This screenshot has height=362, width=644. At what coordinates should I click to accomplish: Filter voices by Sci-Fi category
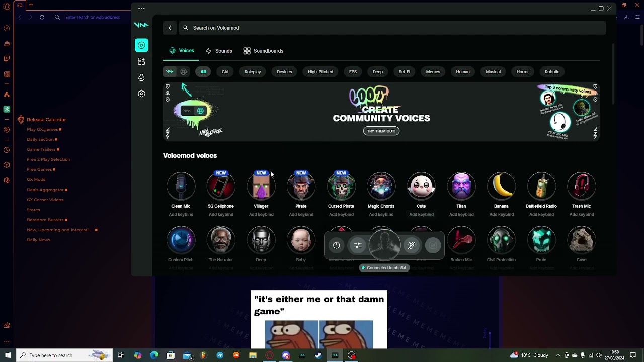tap(405, 72)
